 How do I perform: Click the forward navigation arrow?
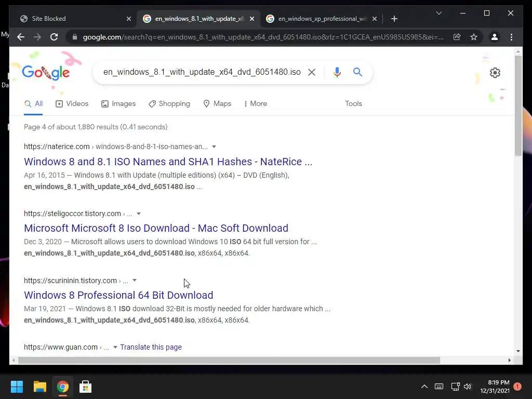pos(37,37)
